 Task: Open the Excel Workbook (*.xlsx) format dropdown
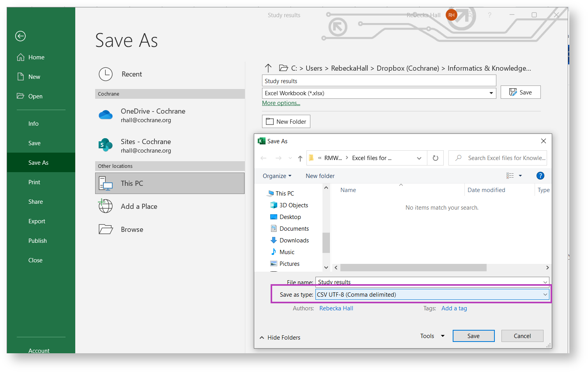point(491,93)
